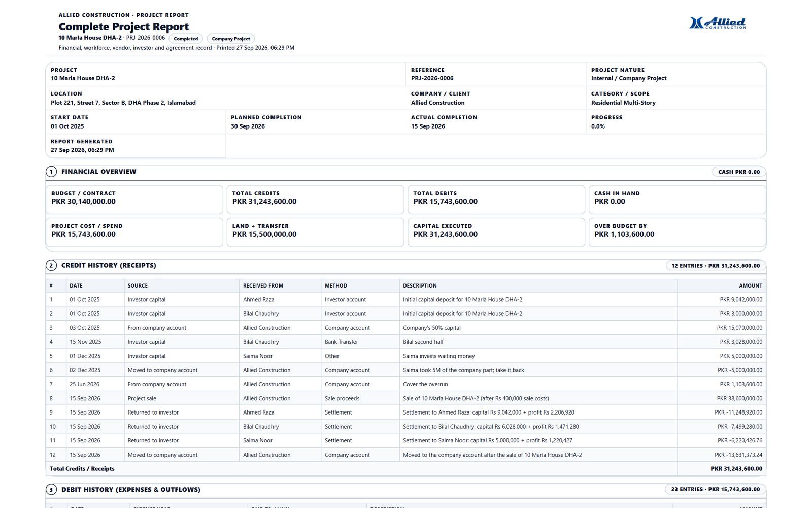This screenshot has width=812, height=508.
Task: Click 'Internal / Company Project' nature value
Action: (629, 78)
